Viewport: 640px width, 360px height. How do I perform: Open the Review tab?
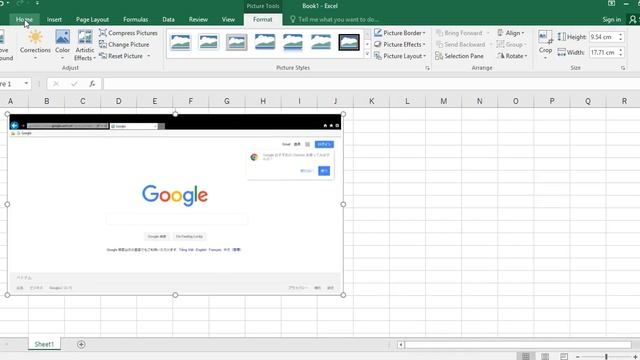click(x=198, y=19)
